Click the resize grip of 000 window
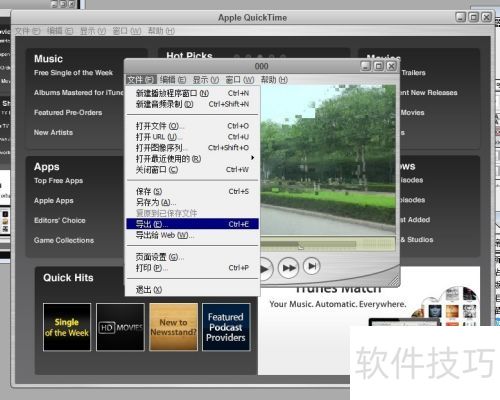The width and height of the screenshot is (500, 400). click(x=394, y=281)
